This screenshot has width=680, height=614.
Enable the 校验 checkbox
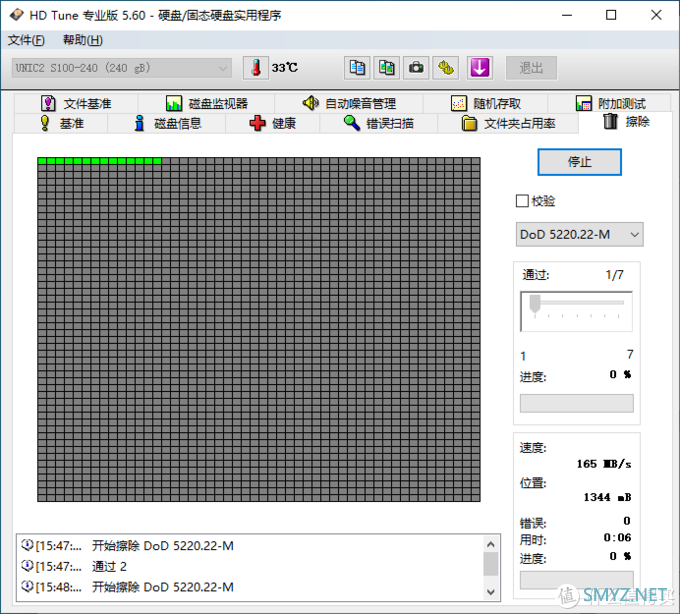(x=522, y=201)
